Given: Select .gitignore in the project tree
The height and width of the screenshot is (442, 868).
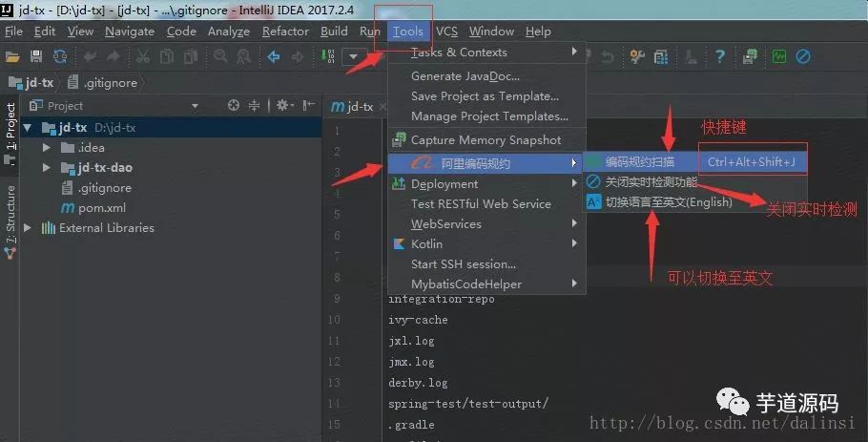Looking at the screenshot, I should (x=97, y=188).
